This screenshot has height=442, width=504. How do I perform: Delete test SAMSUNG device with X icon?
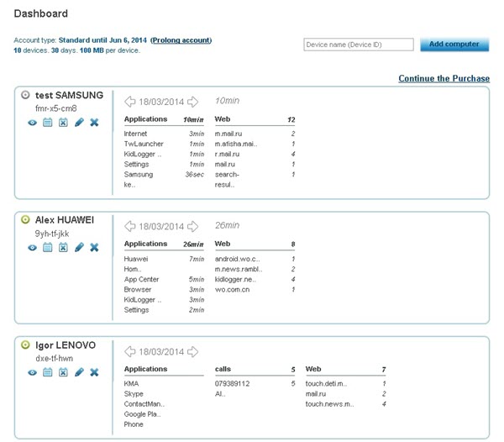tap(94, 123)
